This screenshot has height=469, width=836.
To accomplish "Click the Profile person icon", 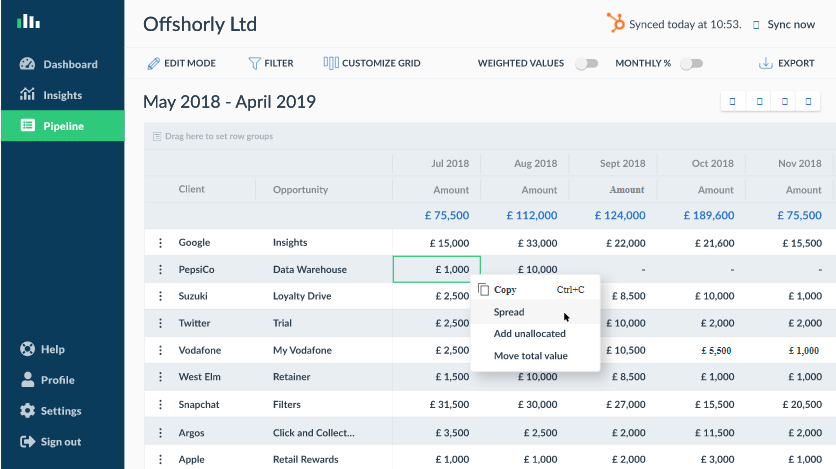I will (27, 379).
